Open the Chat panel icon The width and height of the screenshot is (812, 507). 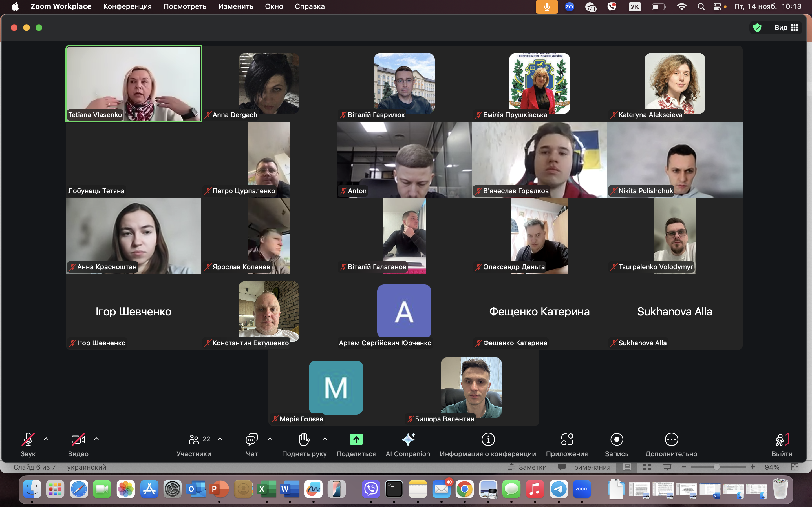click(x=252, y=439)
